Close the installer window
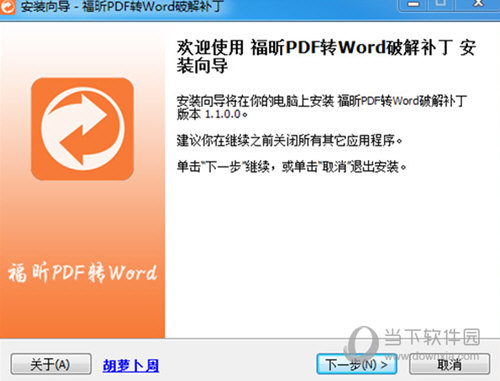The height and width of the screenshot is (381, 500). [479, 4]
